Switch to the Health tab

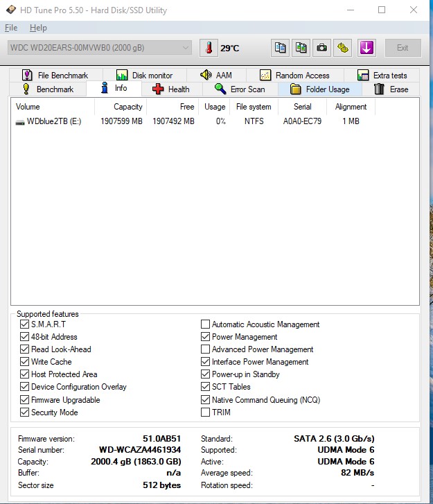click(172, 89)
